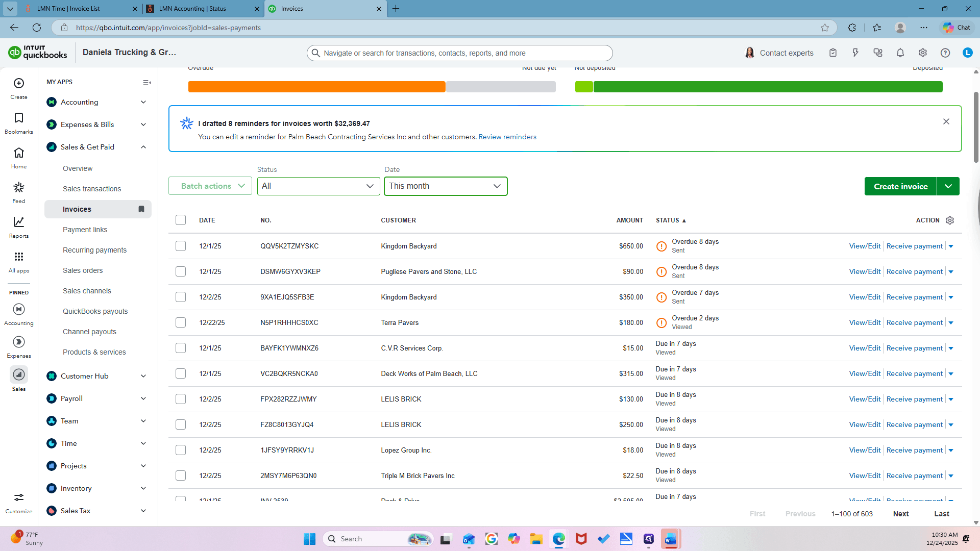Open the table column settings gear
The height and width of the screenshot is (551, 980).
point(950,220)
